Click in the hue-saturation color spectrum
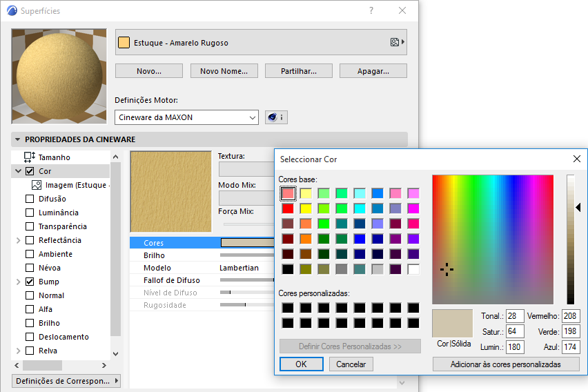 (x=493, y=239)
